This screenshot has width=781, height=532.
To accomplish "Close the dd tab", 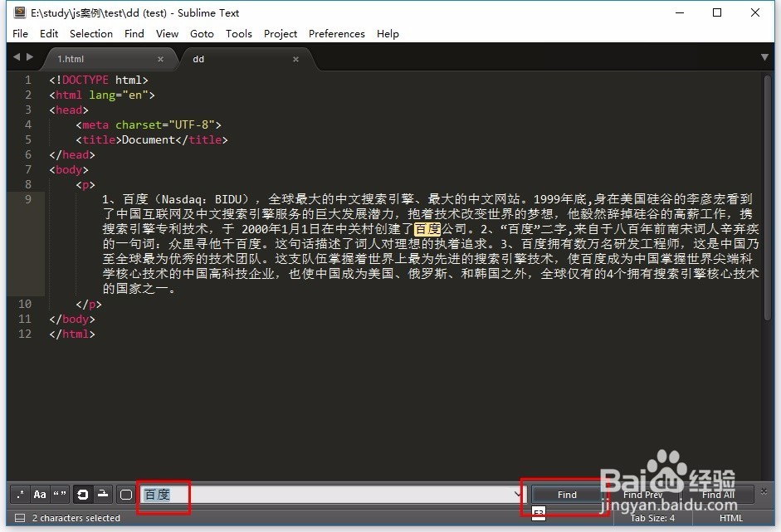I will click(295, 59).
